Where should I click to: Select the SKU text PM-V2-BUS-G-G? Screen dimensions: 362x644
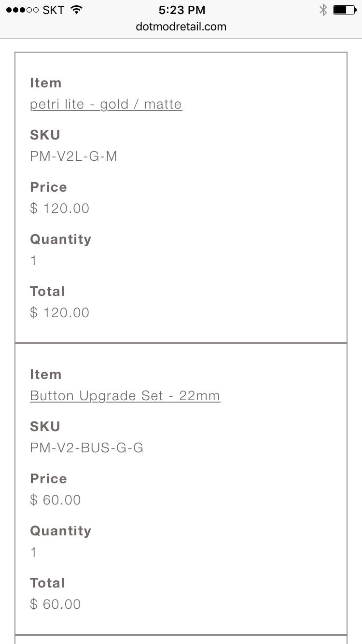coord(86,448)
